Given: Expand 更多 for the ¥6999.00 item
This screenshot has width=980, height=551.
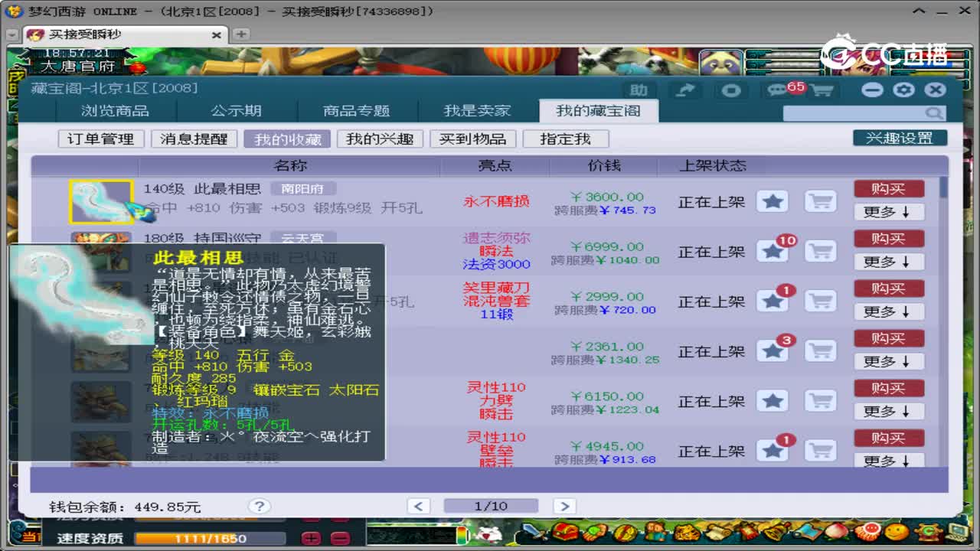Looking at the screenshot, I should (889, 262).
